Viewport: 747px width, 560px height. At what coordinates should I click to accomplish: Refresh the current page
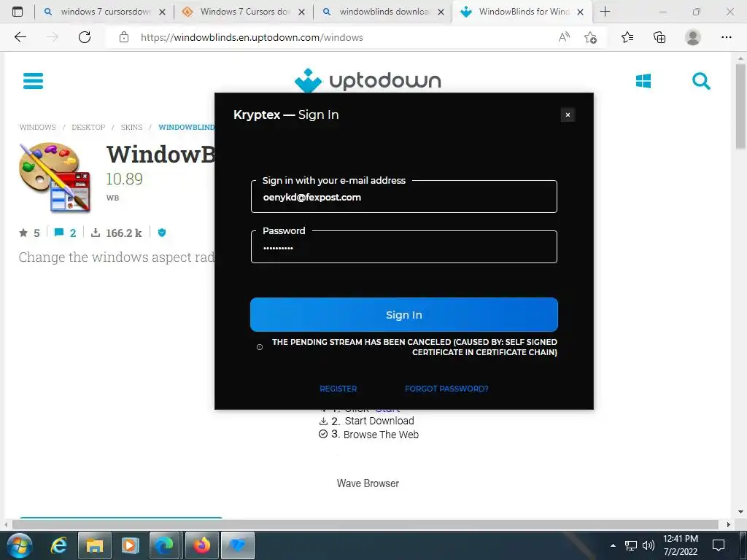click(85, 37)
